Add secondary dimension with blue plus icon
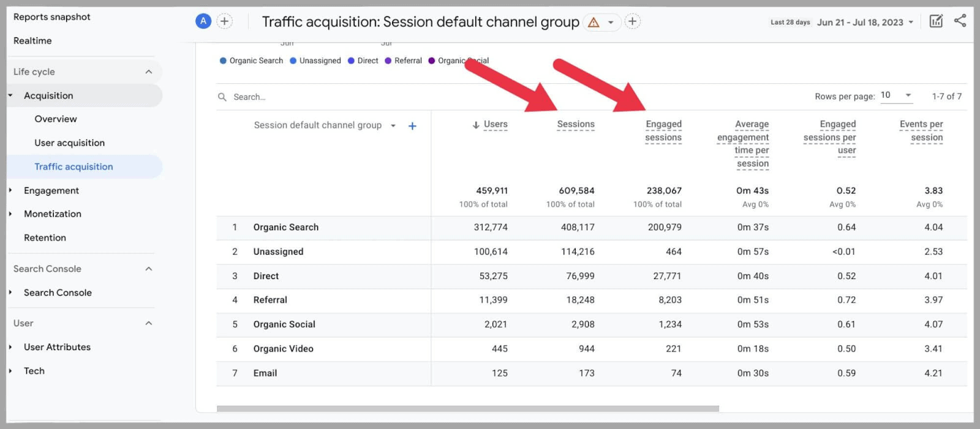 [412, 126]
